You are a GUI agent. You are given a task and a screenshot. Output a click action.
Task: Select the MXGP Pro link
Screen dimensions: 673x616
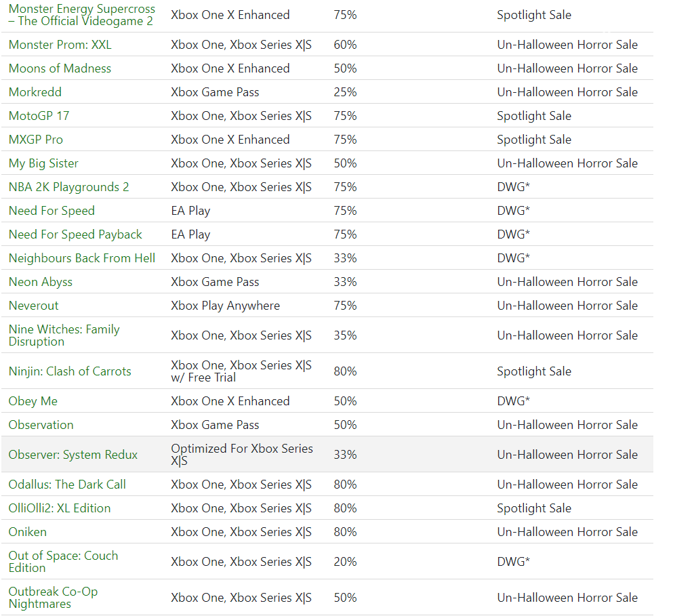click(x=36, y=140)
